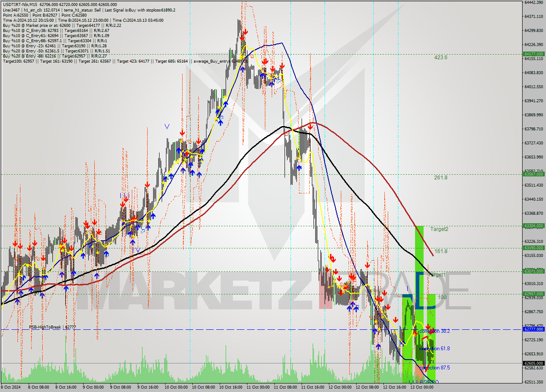
Task: Click the 64442.390 price axis value
Action: coord(533,2)
